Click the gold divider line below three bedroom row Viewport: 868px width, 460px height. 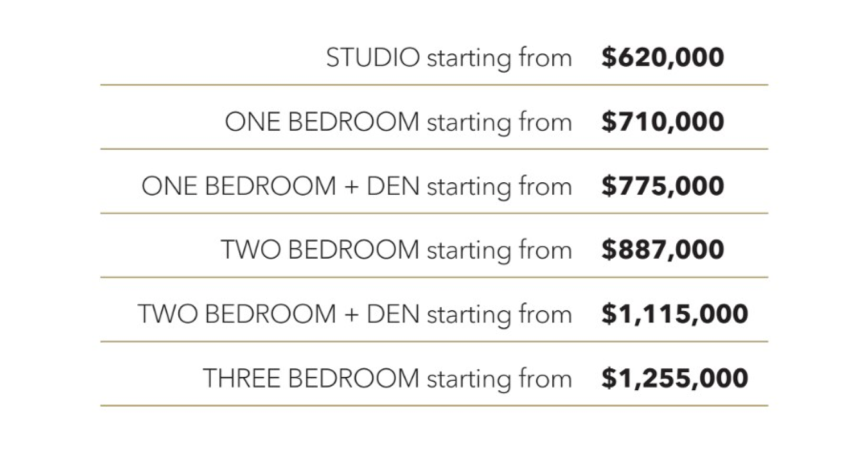click(434, 405)
